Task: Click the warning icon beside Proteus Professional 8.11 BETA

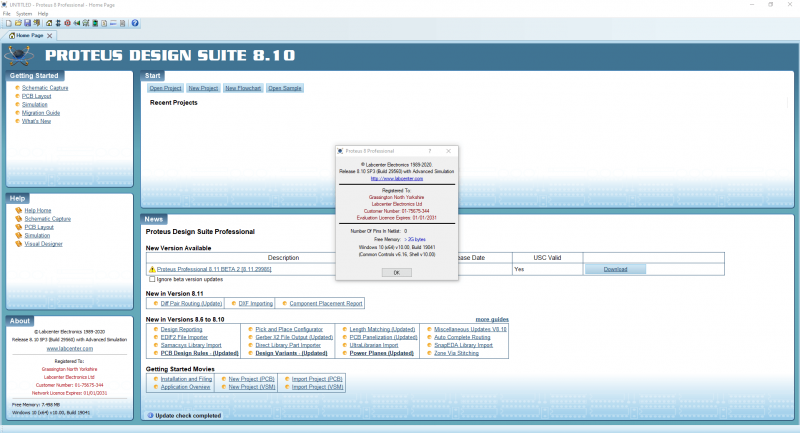Action: [152, 269]
